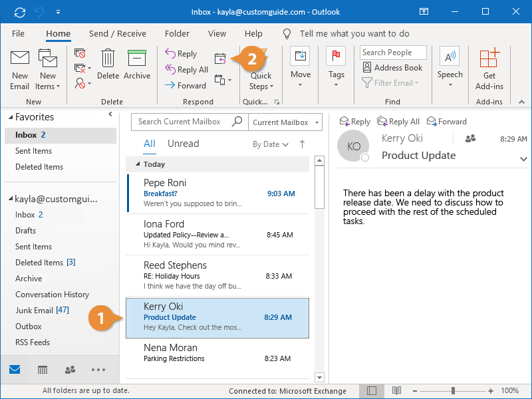Open the Drafts folder

tap(25, 231)
